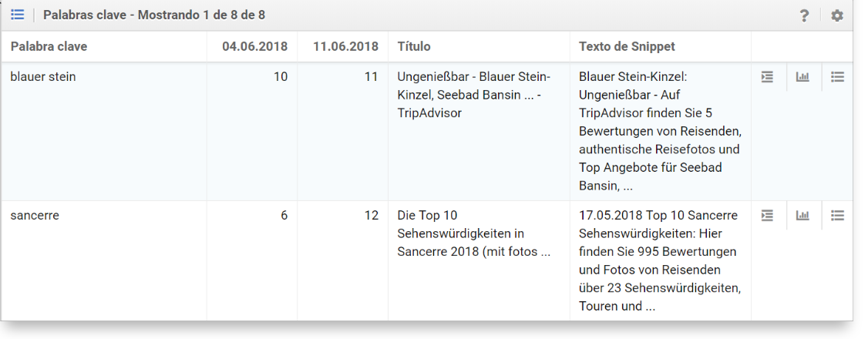
Task: Open the bullet-list icon in blauer stein row
Action: [x=837, y=77]
